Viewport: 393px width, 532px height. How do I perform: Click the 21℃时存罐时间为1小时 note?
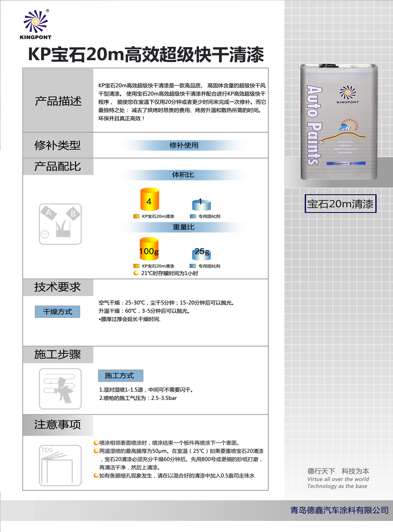click(x=169, y=273)
